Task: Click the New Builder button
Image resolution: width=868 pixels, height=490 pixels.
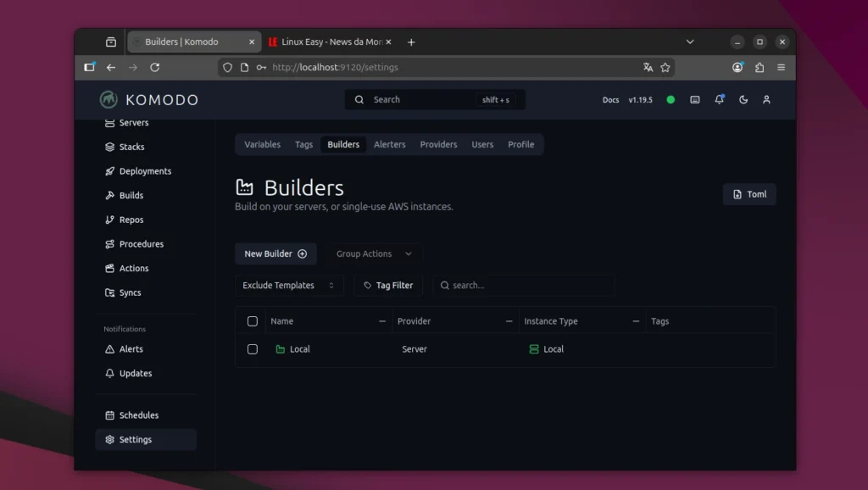Action: [275, 253]
